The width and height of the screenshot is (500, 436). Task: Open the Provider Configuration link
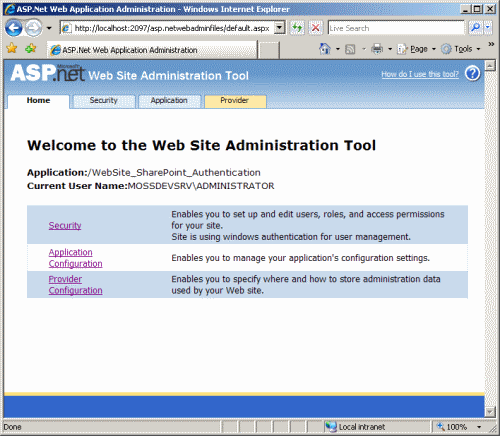click(76, 285)
